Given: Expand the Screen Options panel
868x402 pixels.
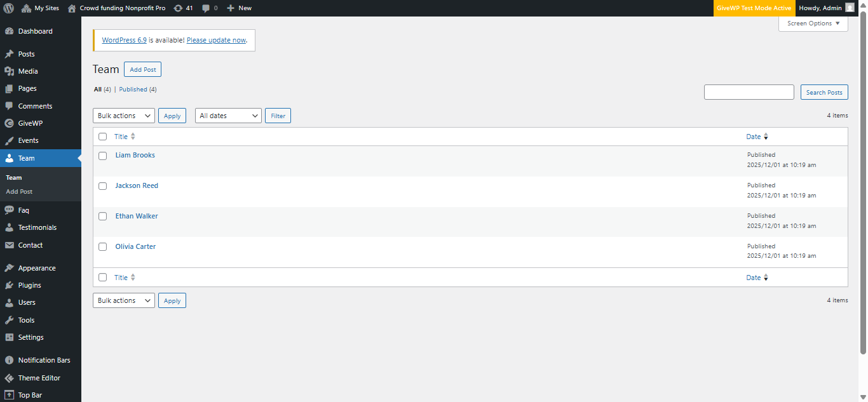Looking at the screenshot, I should coord(813,23).
